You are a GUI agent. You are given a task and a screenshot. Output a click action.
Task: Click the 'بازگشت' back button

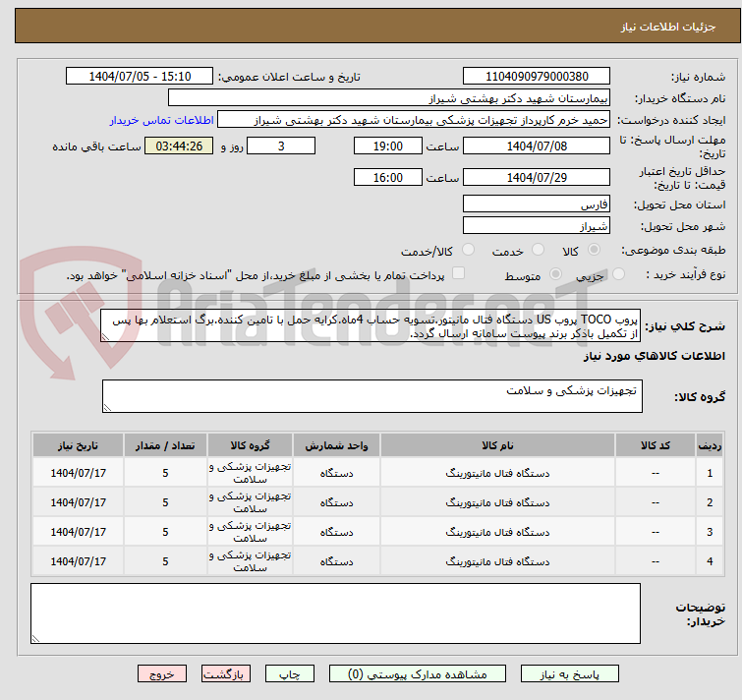coord(226,674)
